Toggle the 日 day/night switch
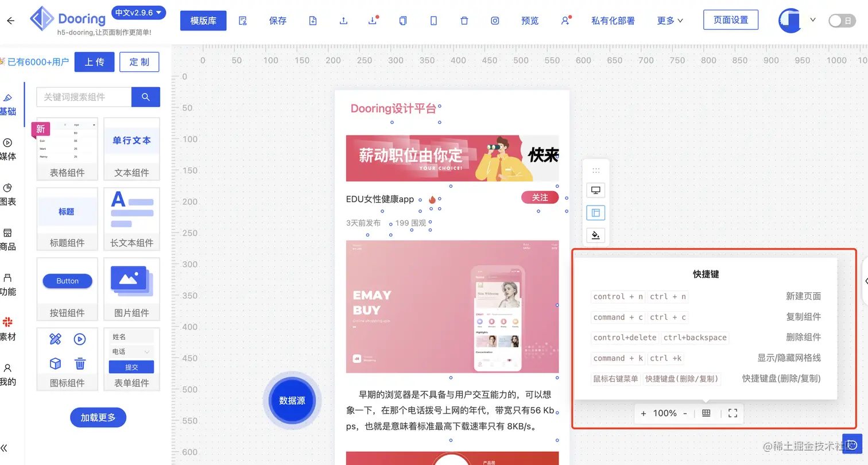The height and width of the screenshot is (465, 868). coord(842,21)
